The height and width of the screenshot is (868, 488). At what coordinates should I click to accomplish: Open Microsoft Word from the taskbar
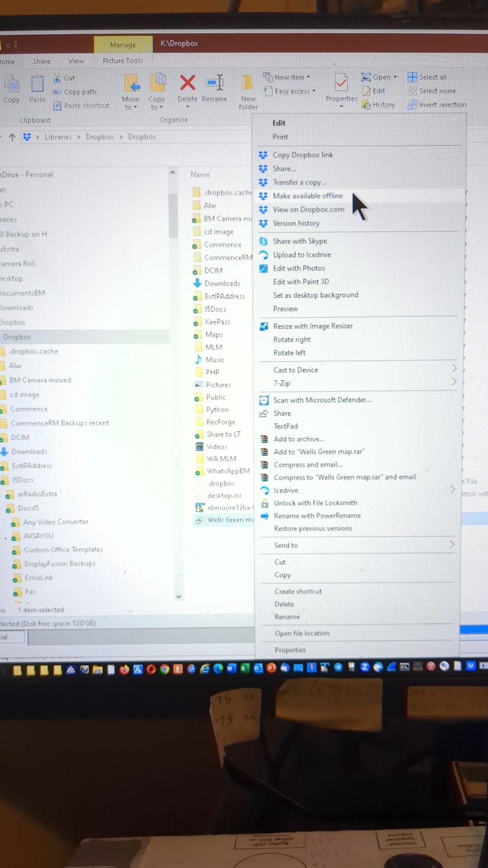click(231, 668)
